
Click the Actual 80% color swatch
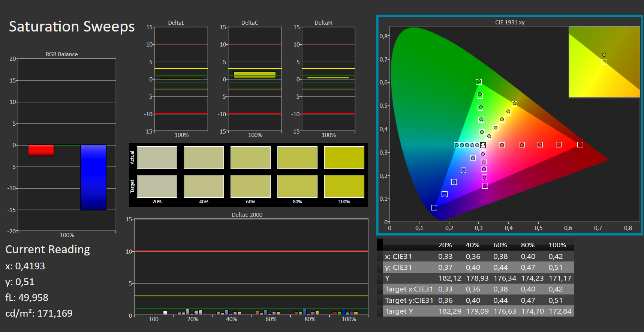click(297, 158)
